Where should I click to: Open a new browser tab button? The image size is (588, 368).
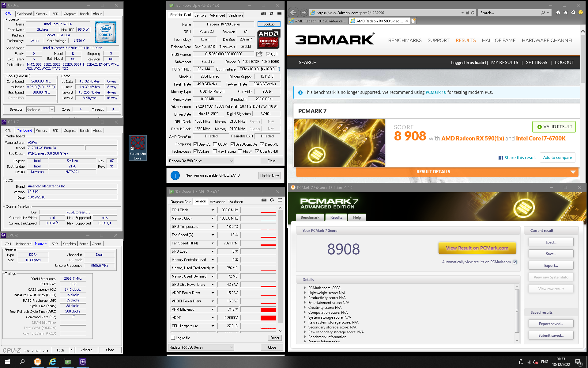(x=413, y=21)
